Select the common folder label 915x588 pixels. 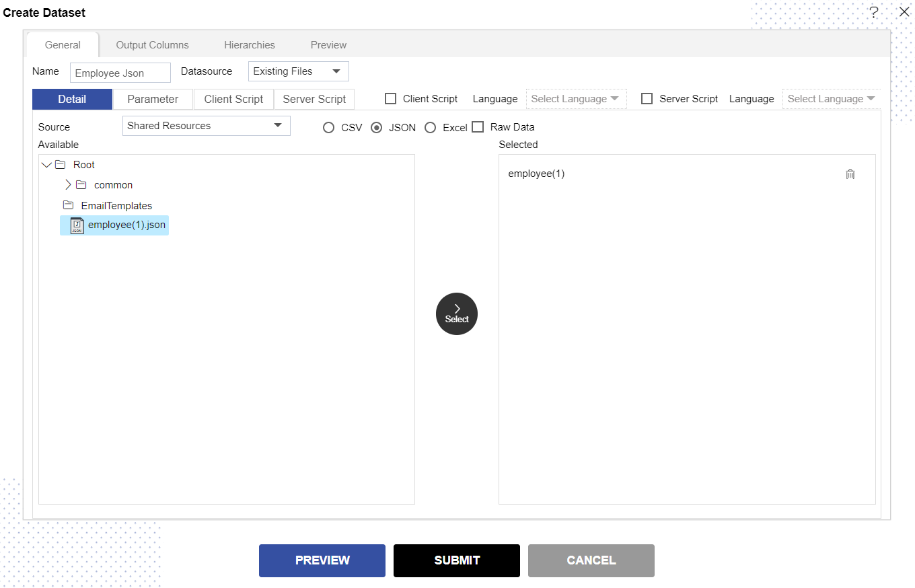tap(113, 185)
